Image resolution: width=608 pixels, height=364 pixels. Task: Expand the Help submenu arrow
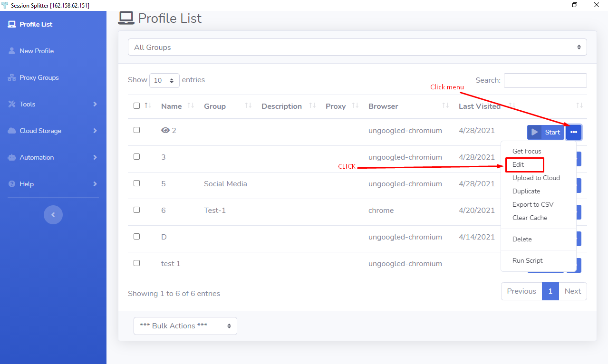pyautogui.click(x=95, y=184)
